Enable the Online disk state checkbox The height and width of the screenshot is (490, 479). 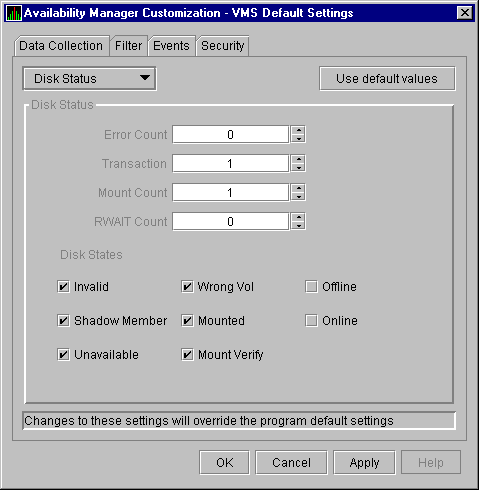[x=311, y=321]
